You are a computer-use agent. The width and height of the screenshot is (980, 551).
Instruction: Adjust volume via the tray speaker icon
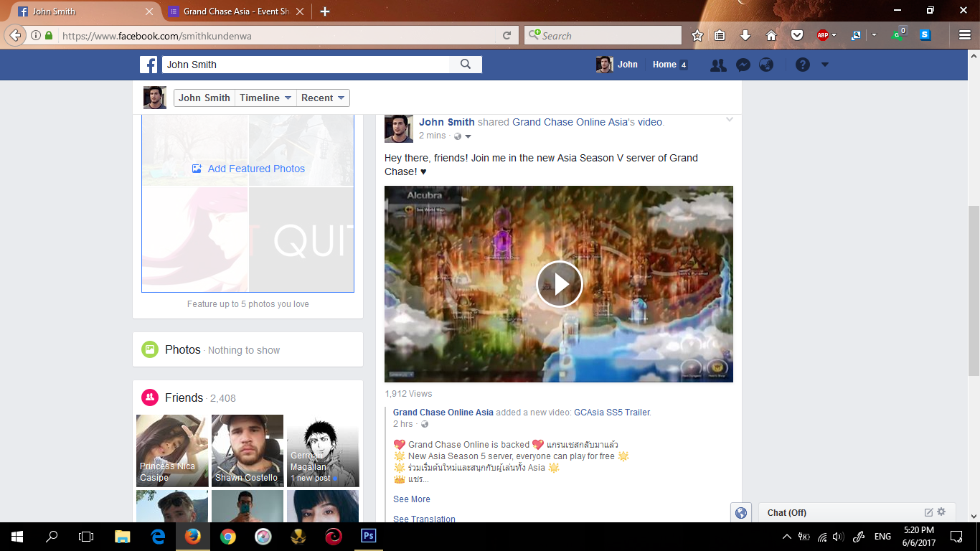(x=839, y=536)
